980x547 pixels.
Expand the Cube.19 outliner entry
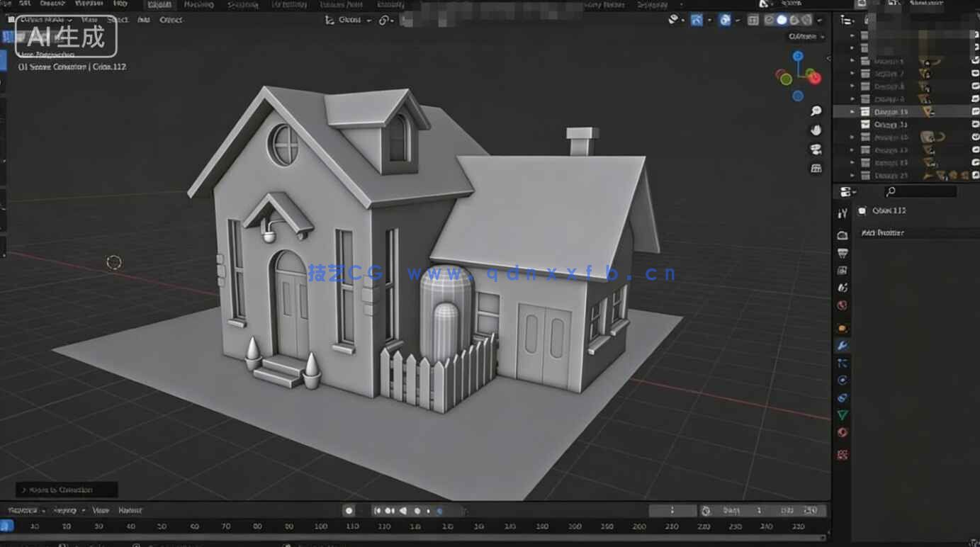pos(852,111)
